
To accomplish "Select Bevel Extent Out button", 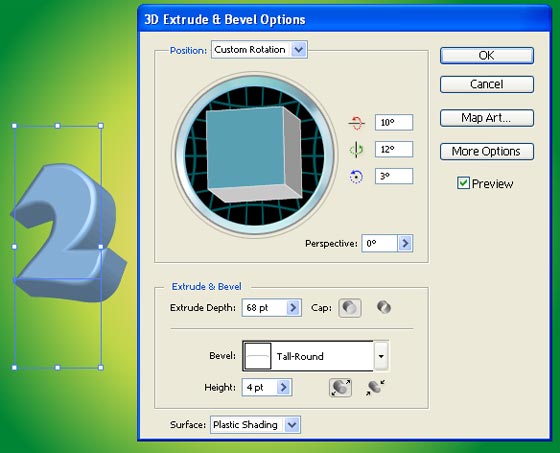I will coord(340,388).
